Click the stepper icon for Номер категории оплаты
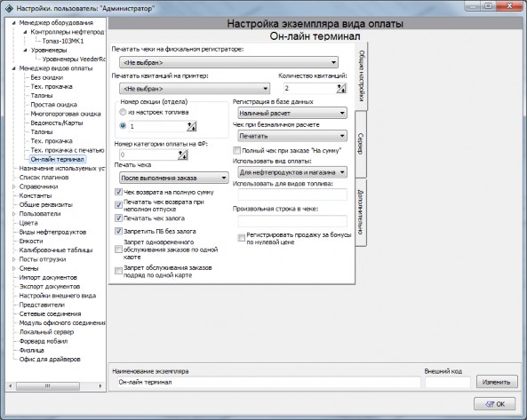This screenshot has height=420, width=527. pyautogui.click(x=182, y=155)
